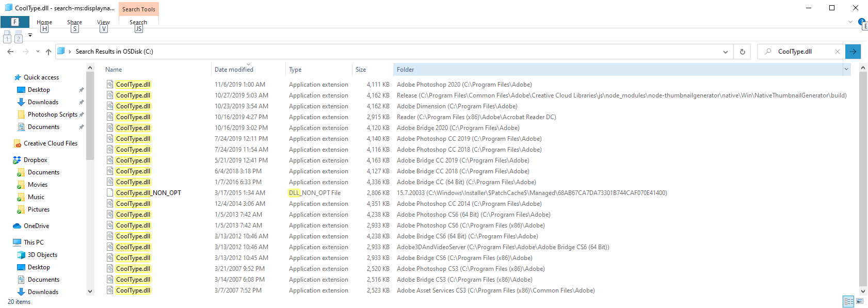Open Creative Cloud Files in sidebar
Image resolution: width=868 pixels, height=308 pixels.
51,143
